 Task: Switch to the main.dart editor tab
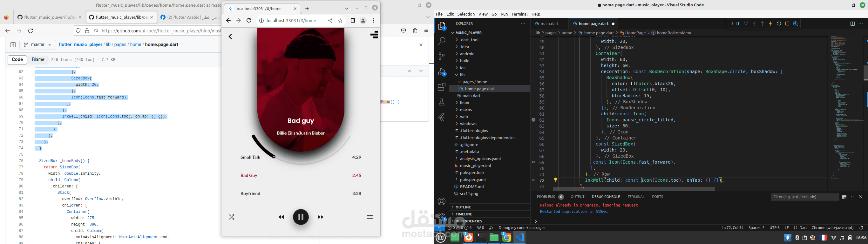click(550, 24)
